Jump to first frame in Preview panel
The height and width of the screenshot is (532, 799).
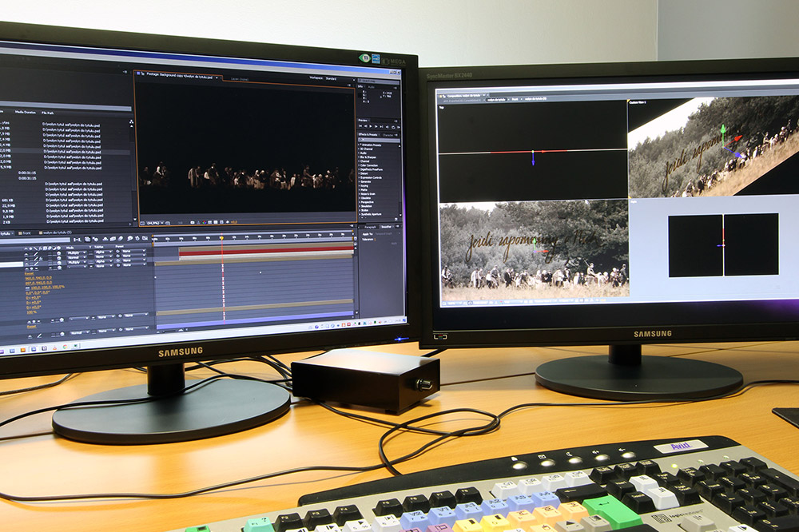[x=361, y=126]
